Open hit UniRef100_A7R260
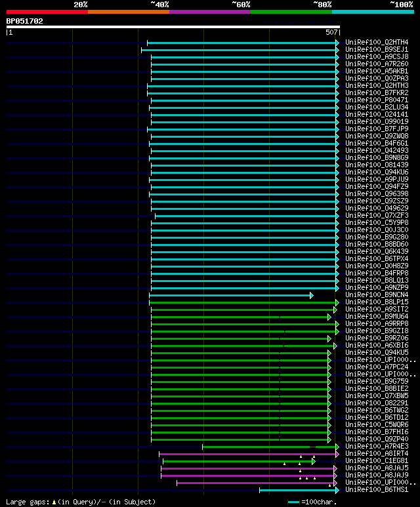 pos(377,64)
